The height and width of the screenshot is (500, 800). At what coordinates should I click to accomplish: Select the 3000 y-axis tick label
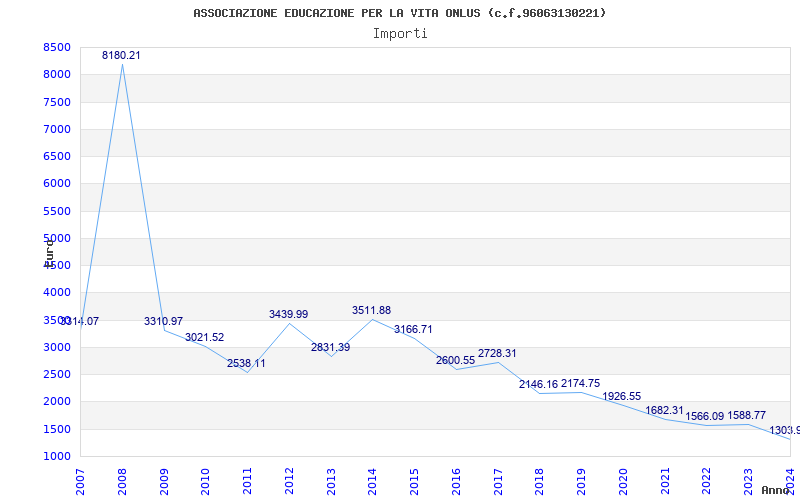pyautogui.click(x=57, y=347)
